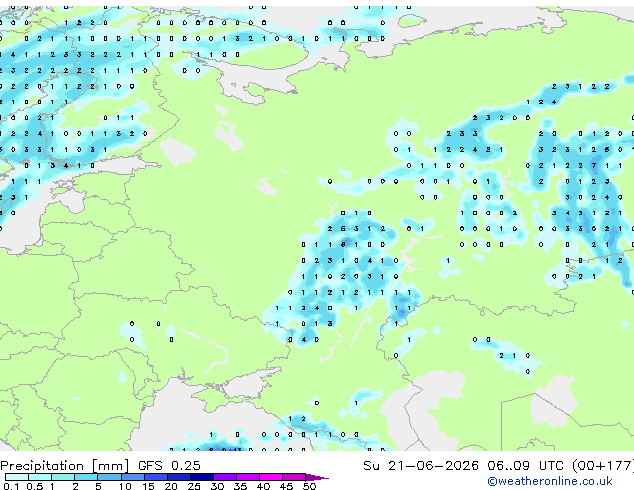Click the 30–35 mm purple legend swatch
This screenshot has width=634, height=490.
(225, 477)
